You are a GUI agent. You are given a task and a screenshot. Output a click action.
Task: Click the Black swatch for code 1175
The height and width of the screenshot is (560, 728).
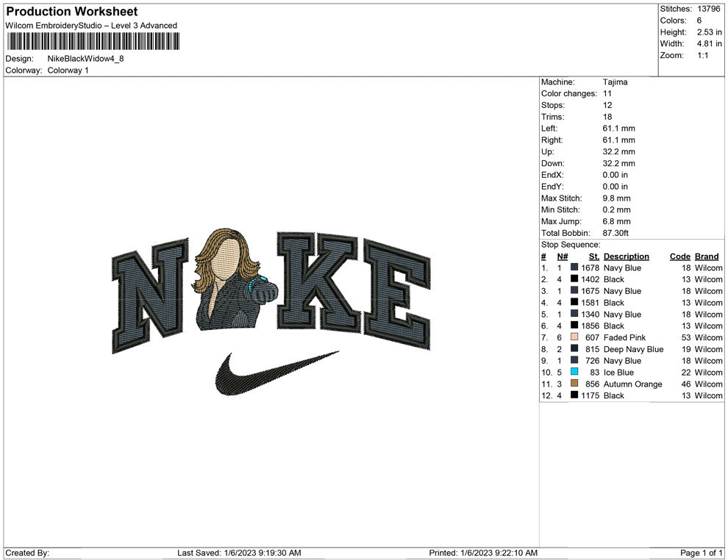574,395
